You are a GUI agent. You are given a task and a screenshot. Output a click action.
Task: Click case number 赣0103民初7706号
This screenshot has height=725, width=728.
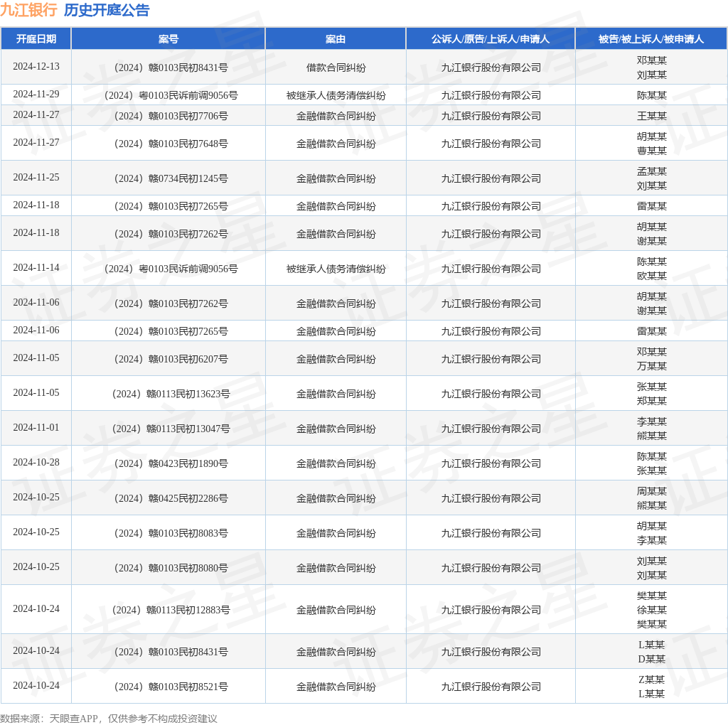[171, 116]
